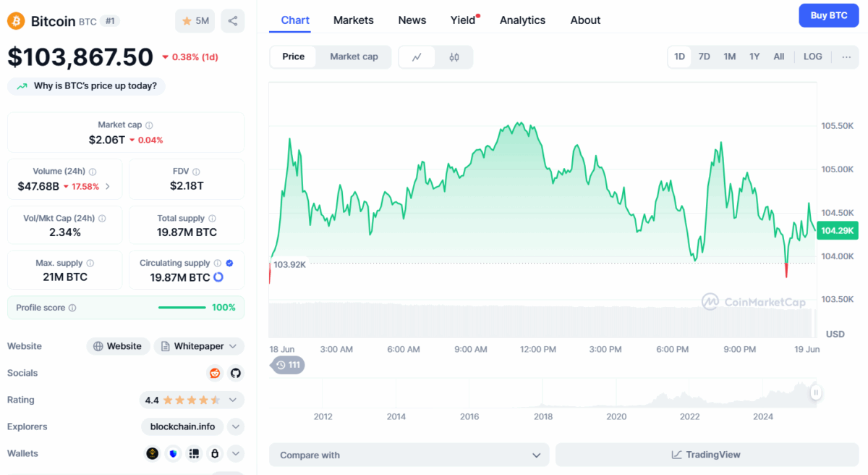Open the Compare with dropdown
The image size is (868, 475).
point(409,455)
